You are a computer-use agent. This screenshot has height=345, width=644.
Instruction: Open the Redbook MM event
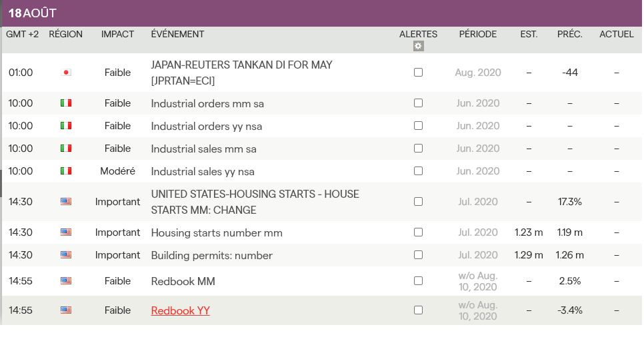coord(183,281)
